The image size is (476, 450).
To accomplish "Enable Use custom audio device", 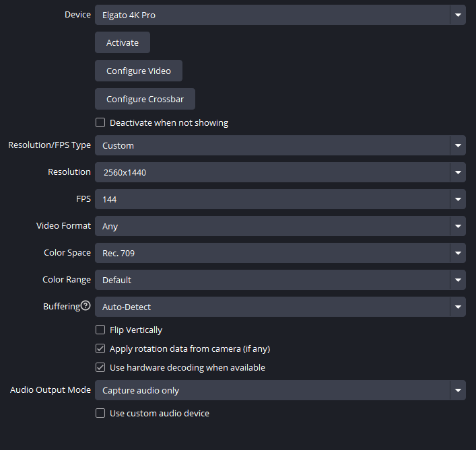I will point(100,414).
